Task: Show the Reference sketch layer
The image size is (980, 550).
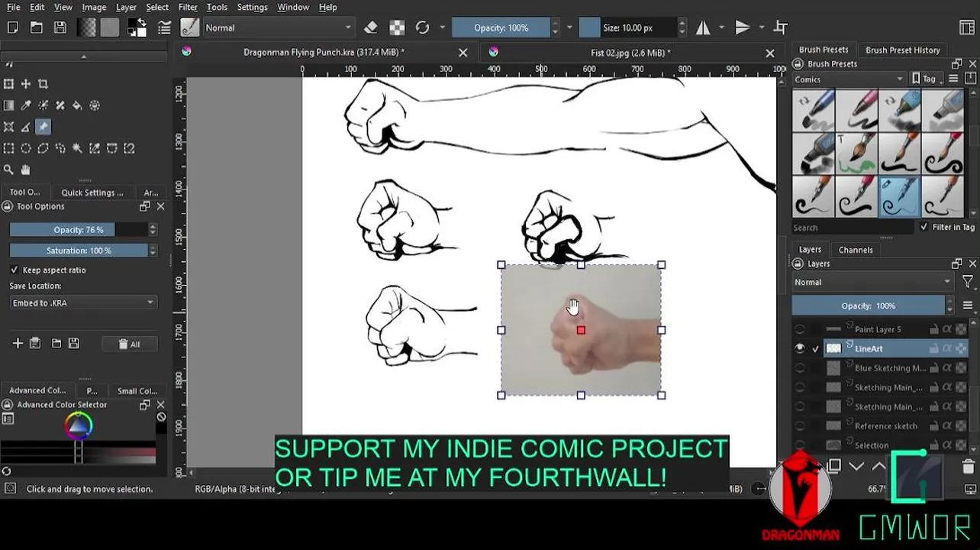Action: (800, 425)
